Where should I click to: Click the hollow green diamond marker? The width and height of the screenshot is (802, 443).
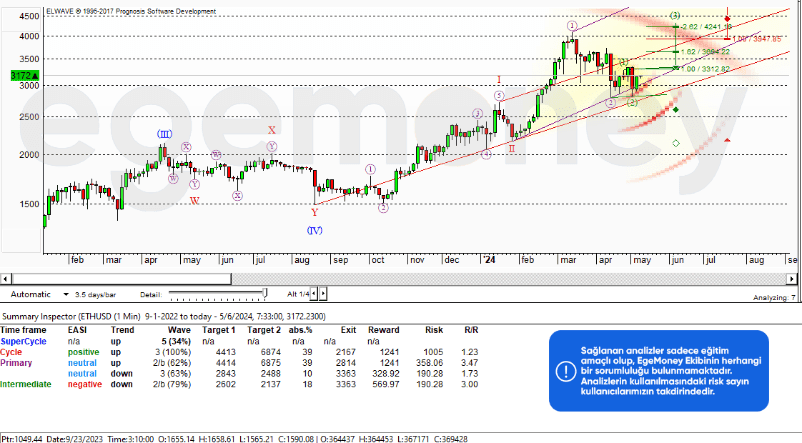tap(676, 144)
